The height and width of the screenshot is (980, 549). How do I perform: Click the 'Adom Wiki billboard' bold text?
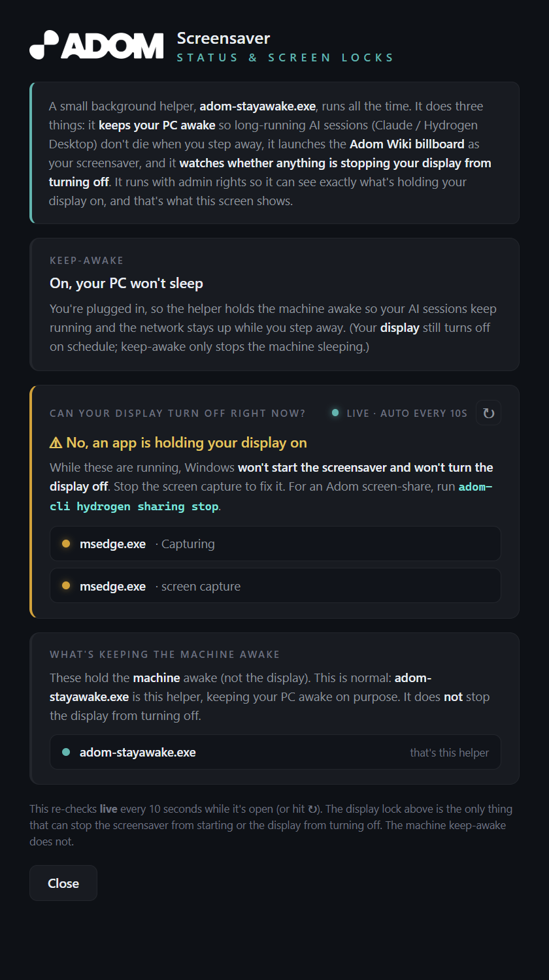pos(407,144)
